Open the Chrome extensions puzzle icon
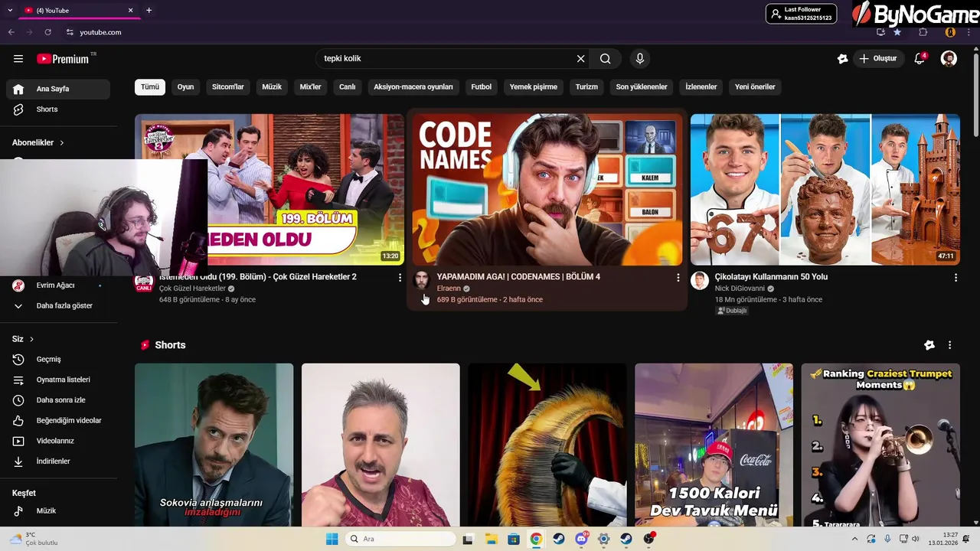 [923, 32]
